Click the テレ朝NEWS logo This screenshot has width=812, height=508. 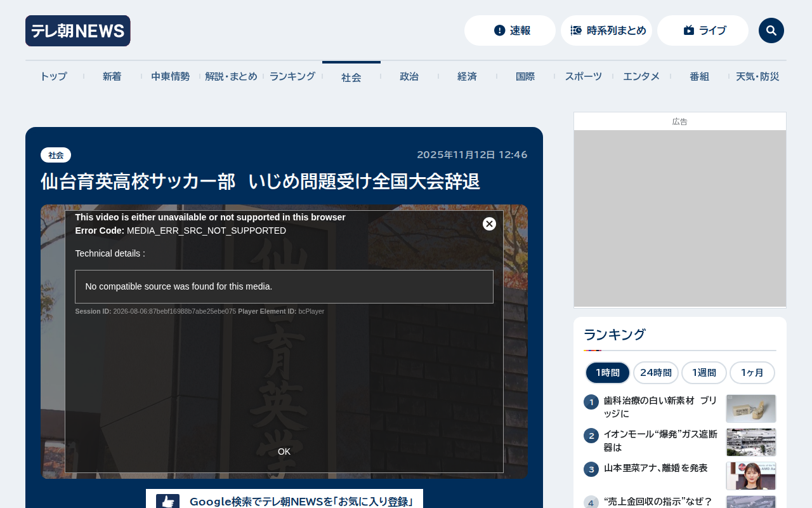pos(78,30)
